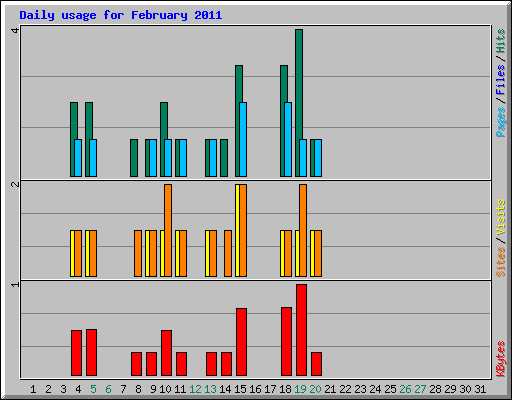Image resolution: width=512 pixels, height=400 pixels.
Task: Select day label 29 on the x-axis
Action: click(x=450, y=389)
